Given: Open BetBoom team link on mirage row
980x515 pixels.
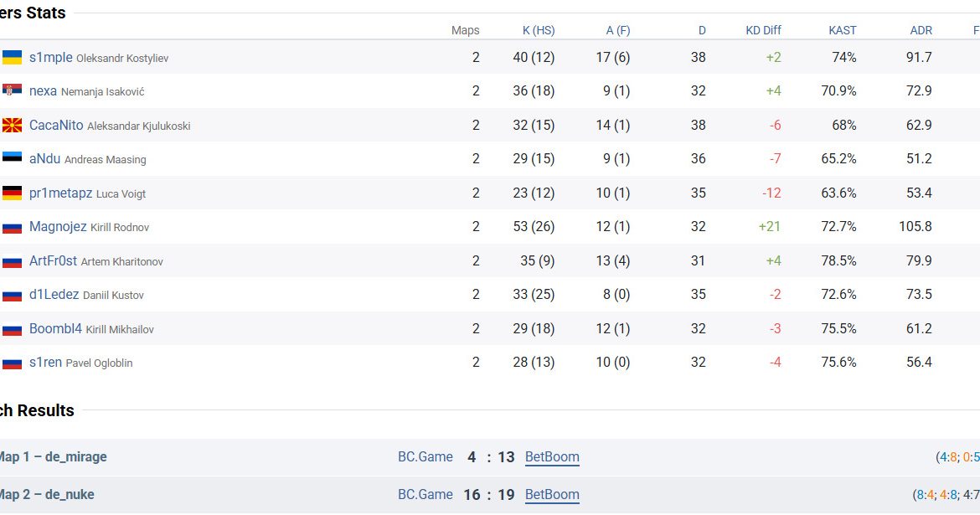Looking at the screenshot, I should click(552, 457).
